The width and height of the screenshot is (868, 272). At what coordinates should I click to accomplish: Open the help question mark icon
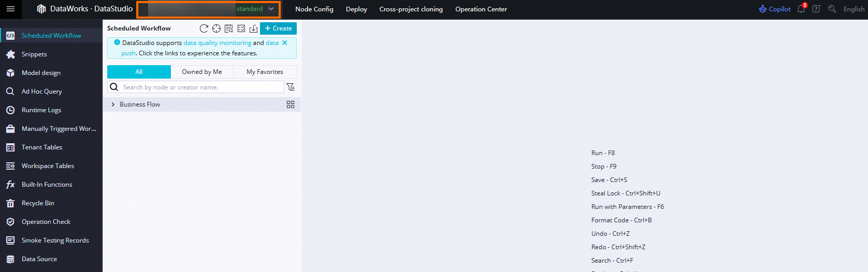pos(816,9)
